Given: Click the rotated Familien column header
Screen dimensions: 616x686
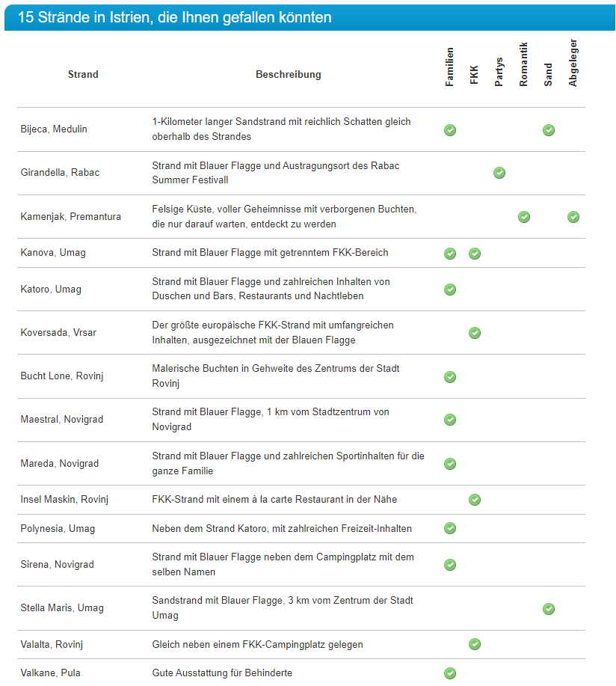Looking at the screenshot, I should (x=450, y=67).
